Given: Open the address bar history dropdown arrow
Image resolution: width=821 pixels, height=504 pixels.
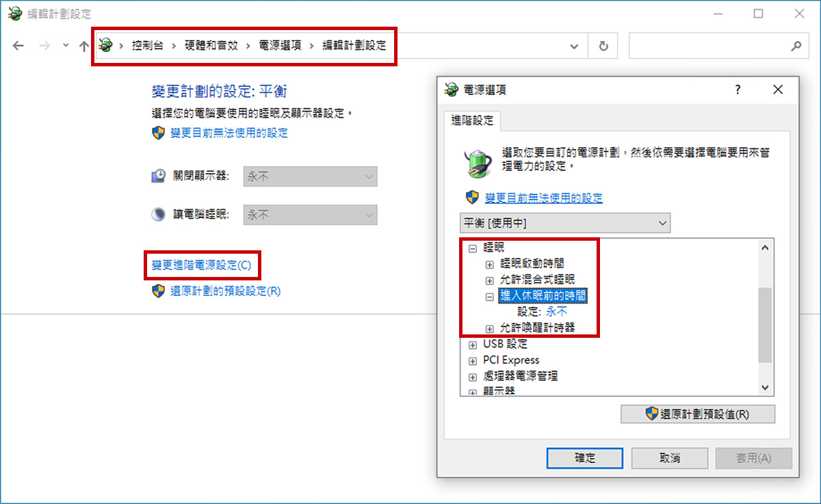Looking at the screenshot, I should tap(574, 46).
